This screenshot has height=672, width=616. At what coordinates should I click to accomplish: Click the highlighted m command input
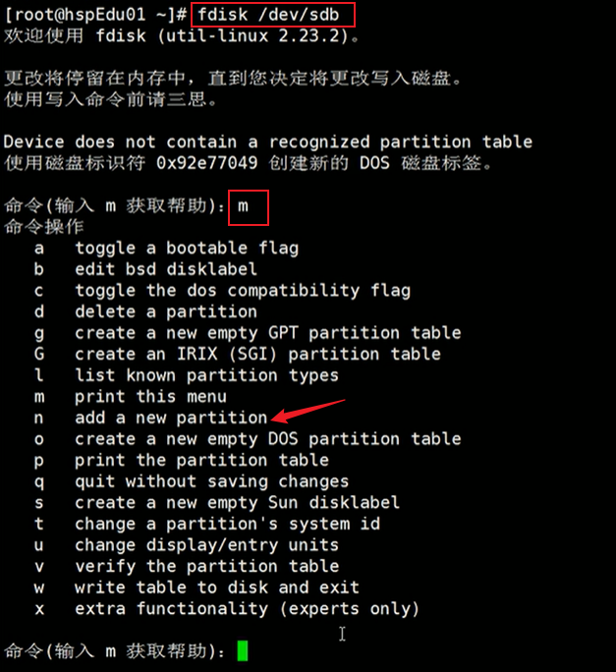246,206
